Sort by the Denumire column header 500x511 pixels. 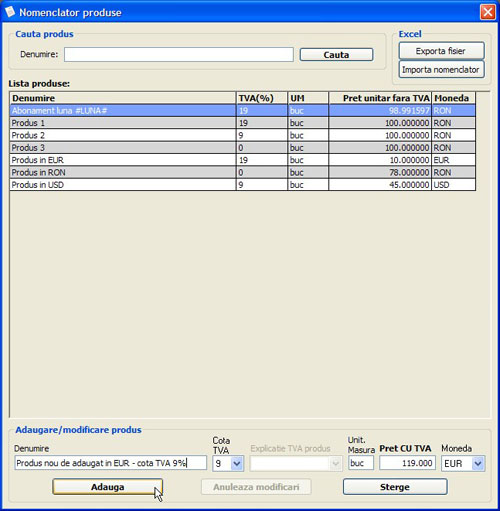123,98
